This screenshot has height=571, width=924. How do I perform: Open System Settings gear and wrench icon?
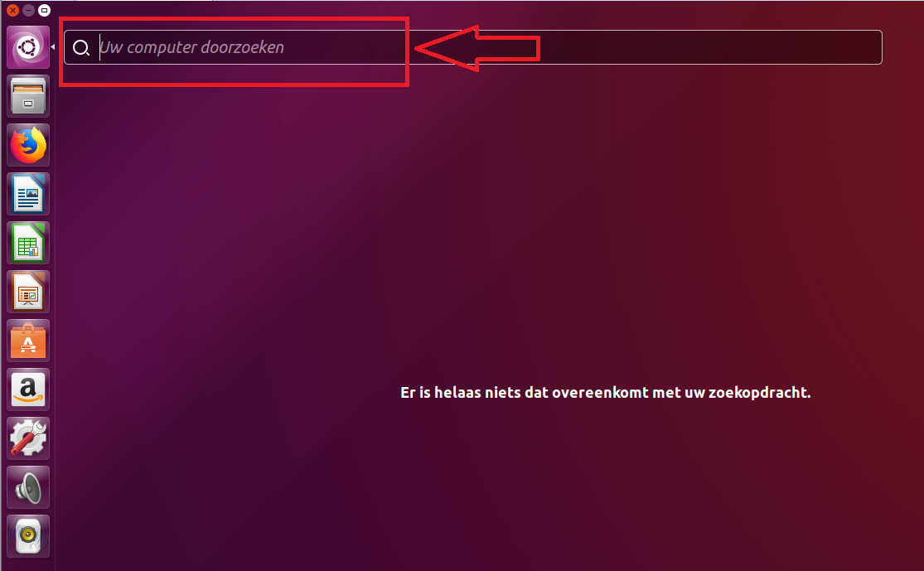28,438
